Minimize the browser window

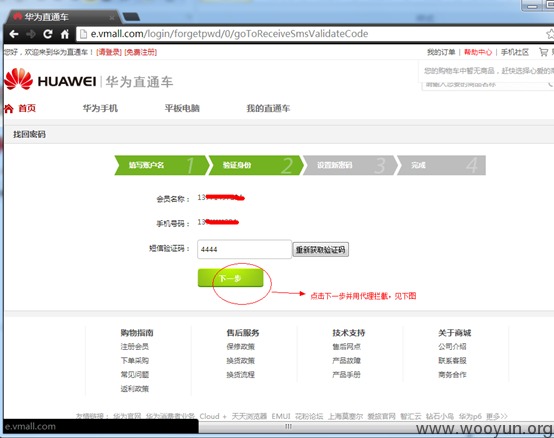tap(533, 5)
